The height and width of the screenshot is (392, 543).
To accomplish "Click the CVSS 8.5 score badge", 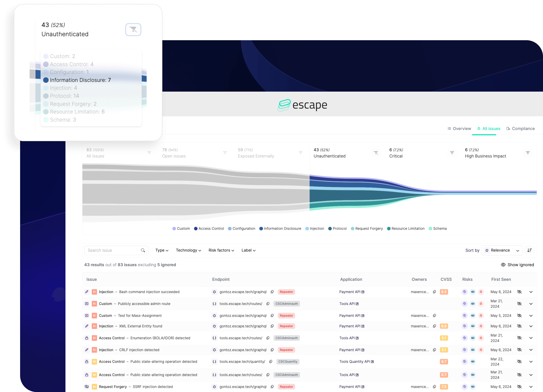I will [x=444, y=292].
